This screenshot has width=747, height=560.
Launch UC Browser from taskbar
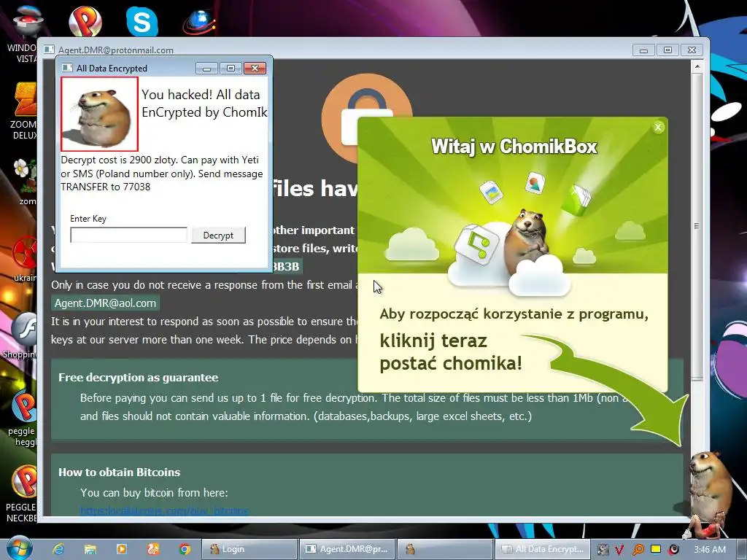click(x=153, y=549)
